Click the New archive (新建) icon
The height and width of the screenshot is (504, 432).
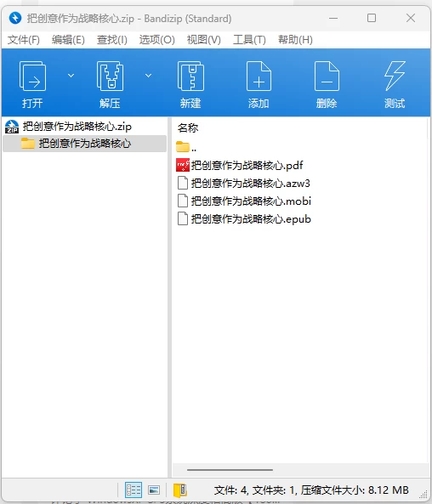[190, 76]
